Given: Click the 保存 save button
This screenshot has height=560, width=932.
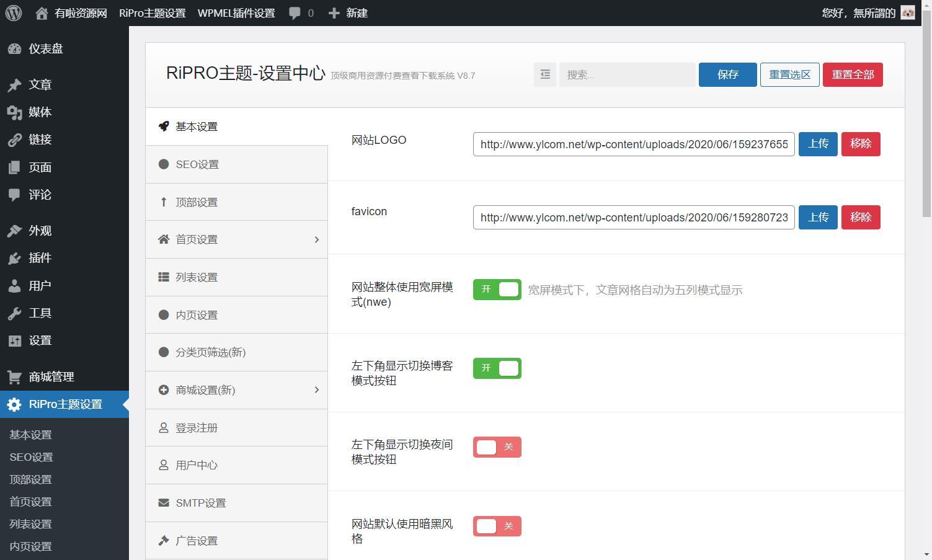Looking at the screenshot, I should click(727, 74).
